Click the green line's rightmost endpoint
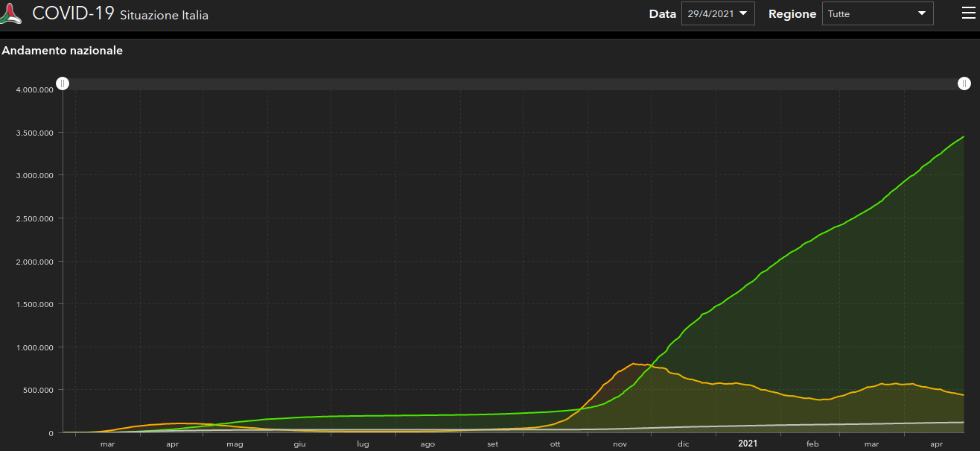Image resolution: width=980 pixels, height=451 pixels. (x=964, y=137)
